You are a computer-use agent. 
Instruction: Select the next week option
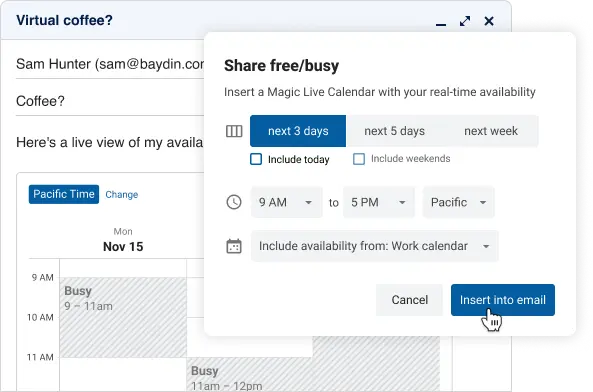tap(491, 131)
